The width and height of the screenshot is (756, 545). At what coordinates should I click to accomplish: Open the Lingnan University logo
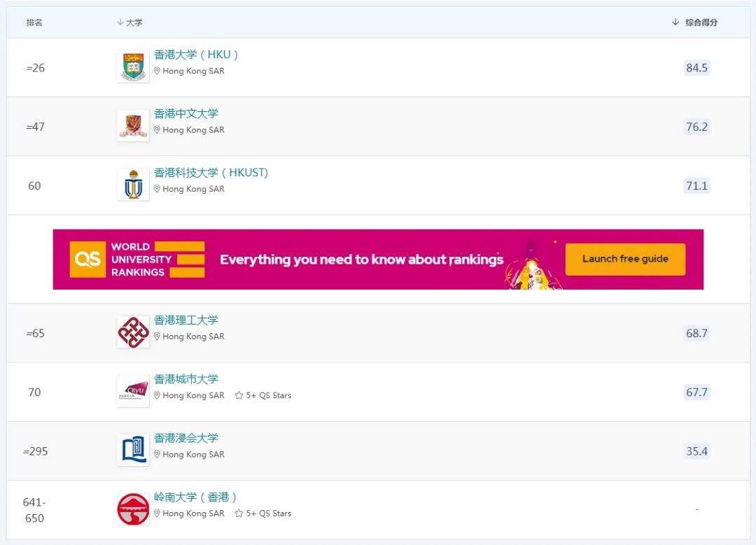(x=134, y=509)
